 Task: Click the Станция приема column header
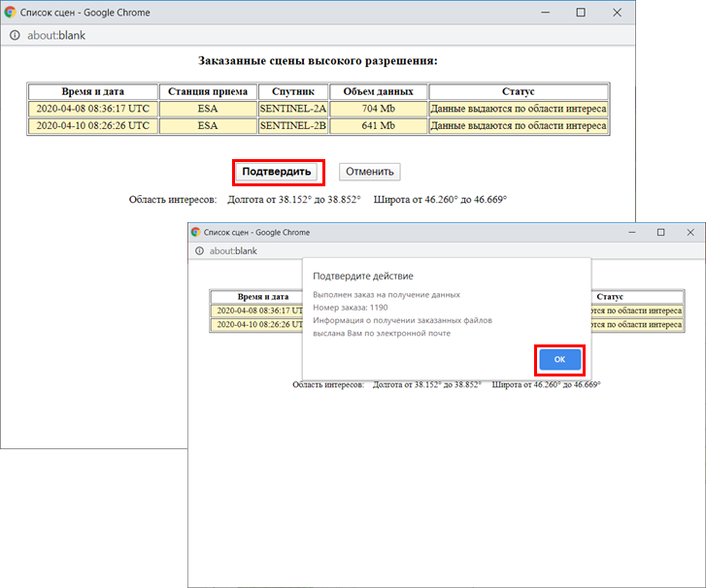pos(207,91)
